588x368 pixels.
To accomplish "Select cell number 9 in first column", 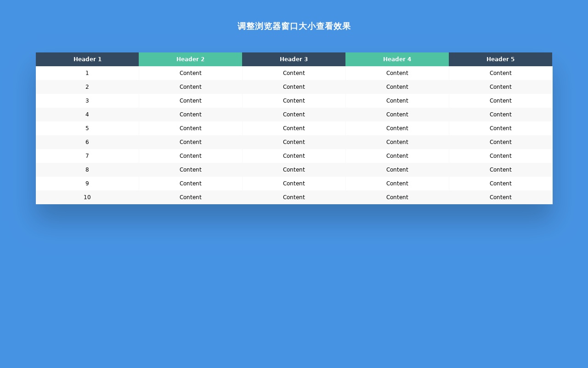I will tap(87, 184).
